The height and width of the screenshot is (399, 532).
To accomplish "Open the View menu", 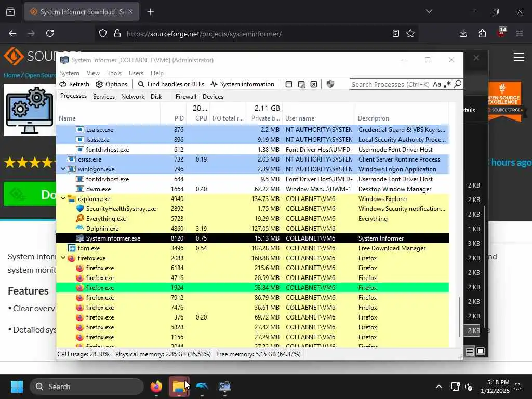I will [x=93, y=73].
